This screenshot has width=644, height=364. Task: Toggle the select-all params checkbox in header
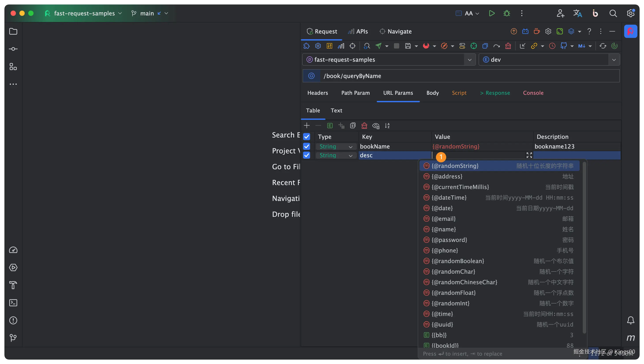(x=307, y=137)
